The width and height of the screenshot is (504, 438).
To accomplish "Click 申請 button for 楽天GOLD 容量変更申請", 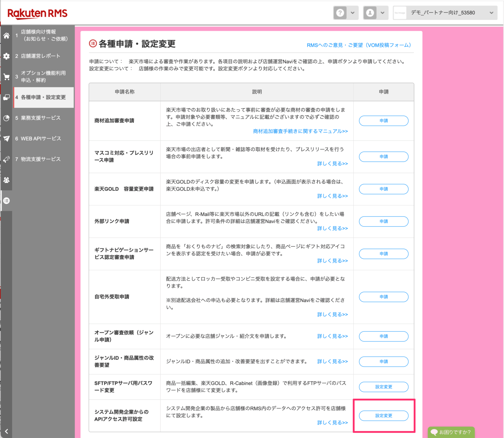I will (x=384, y=189).
